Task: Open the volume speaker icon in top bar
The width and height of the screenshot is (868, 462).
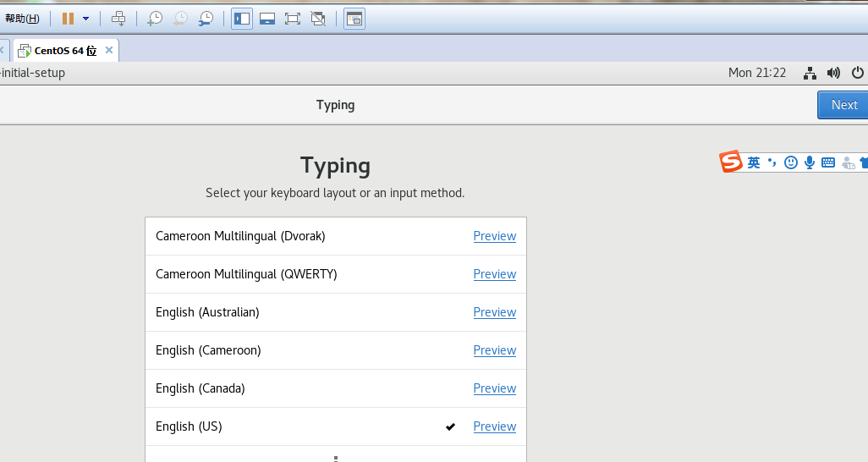Action: pyautogui.click(x=833, y=73)
